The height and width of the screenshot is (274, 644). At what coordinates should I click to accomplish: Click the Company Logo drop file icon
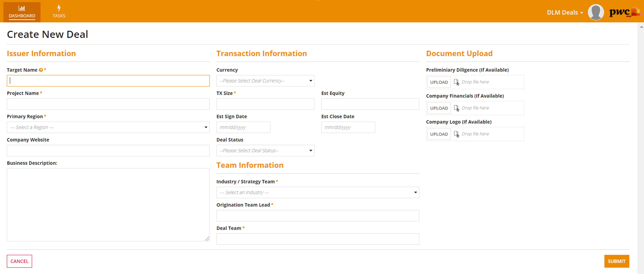457,134
